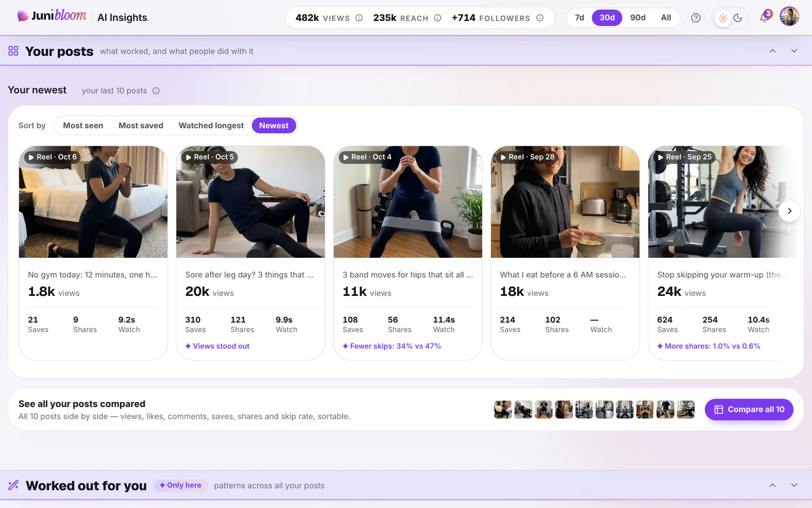Select the All time range
The width and height of the screenshot is (812, 508).
665,18
